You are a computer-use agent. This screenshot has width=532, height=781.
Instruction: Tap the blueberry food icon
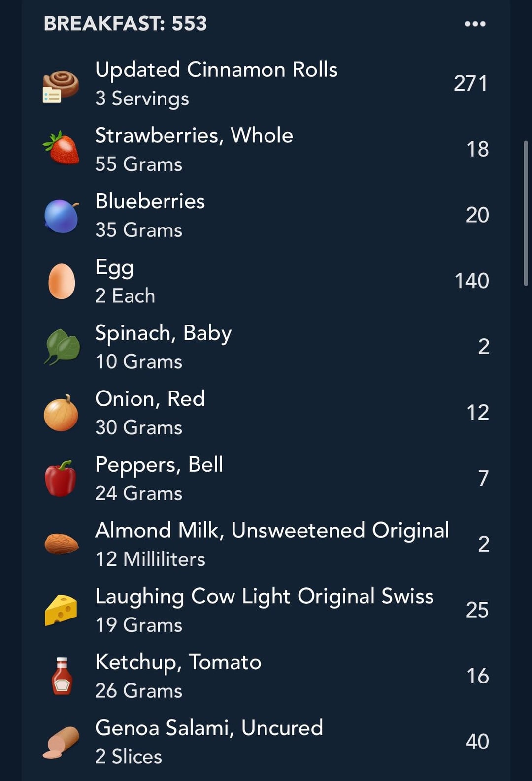[x=62, y=216]
